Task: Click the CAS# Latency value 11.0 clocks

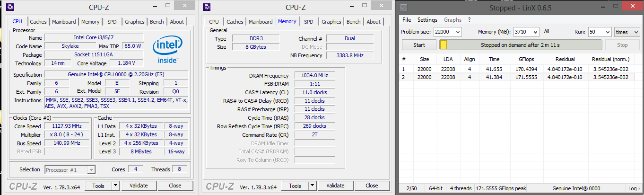Action: tap(314, 92)
